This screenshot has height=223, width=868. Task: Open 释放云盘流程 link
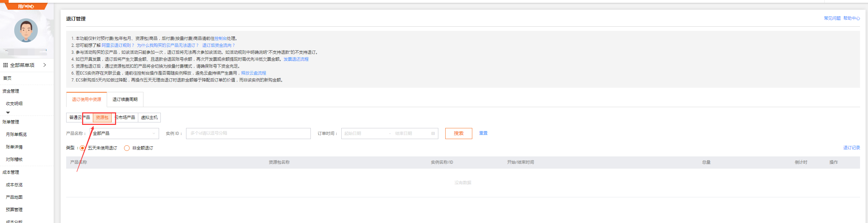pos(254,73)
